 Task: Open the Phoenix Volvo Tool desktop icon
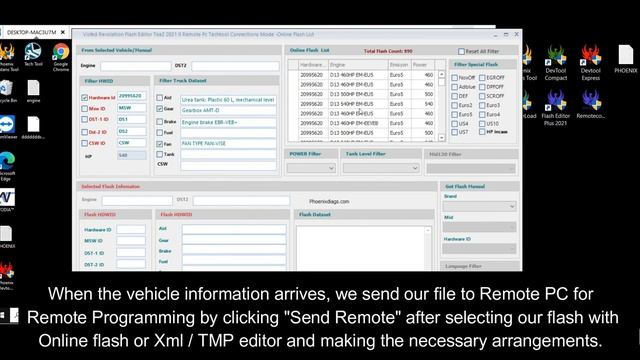click(x=528, y=63)
